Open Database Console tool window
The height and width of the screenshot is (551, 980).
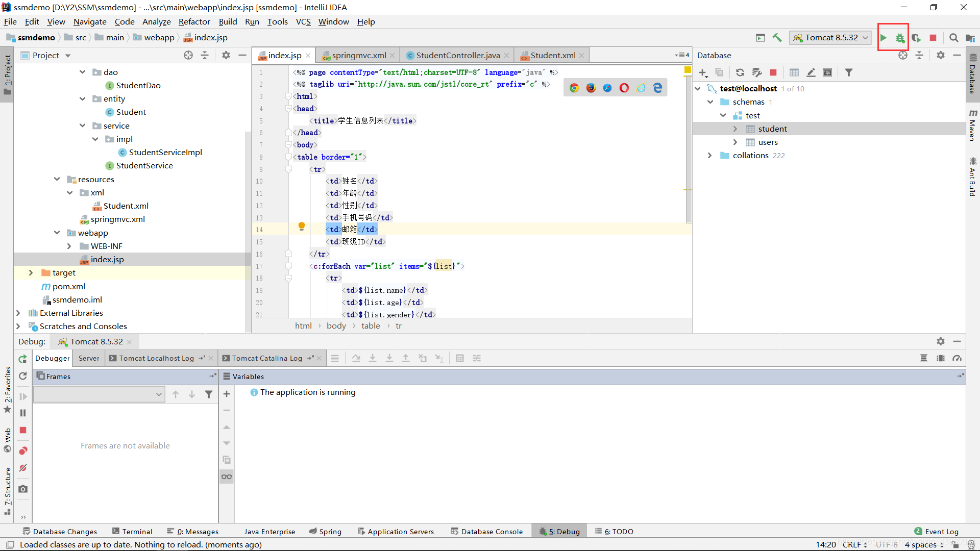click(486, 531)
